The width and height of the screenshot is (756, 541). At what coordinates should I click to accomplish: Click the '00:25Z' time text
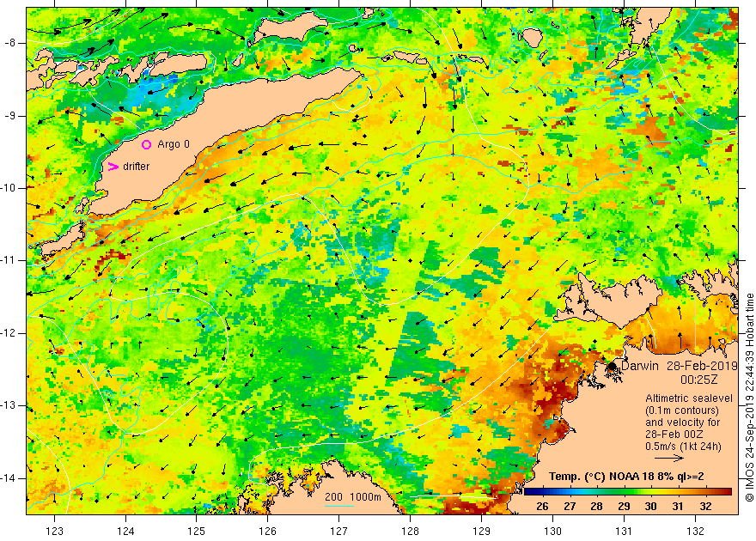tap(698, 380)
